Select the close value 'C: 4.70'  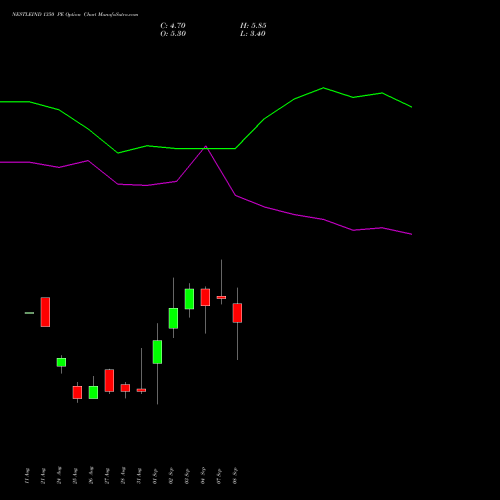[x=173, y=26]
